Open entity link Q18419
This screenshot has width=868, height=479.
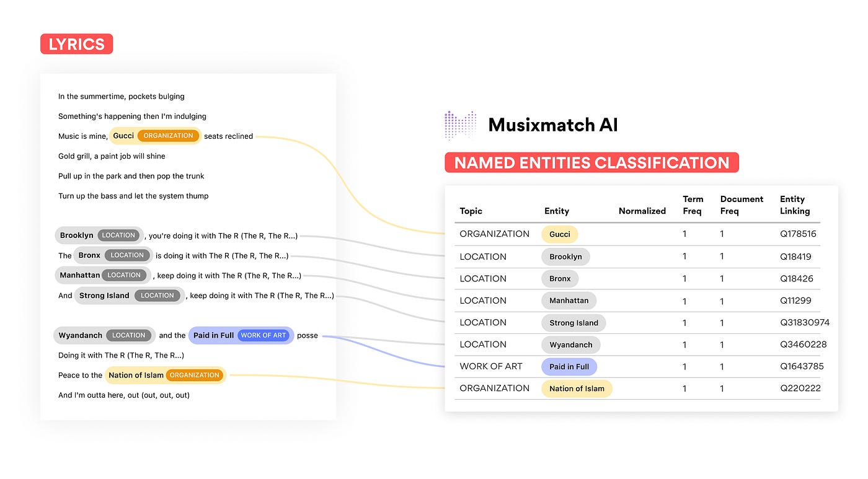pyautogui.click(x=795, y=257)
